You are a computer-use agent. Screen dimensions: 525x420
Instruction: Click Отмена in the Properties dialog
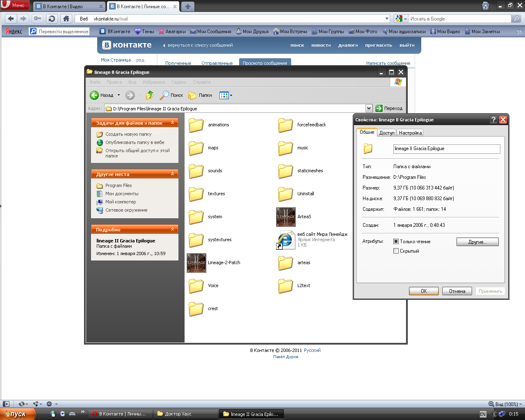457,291
